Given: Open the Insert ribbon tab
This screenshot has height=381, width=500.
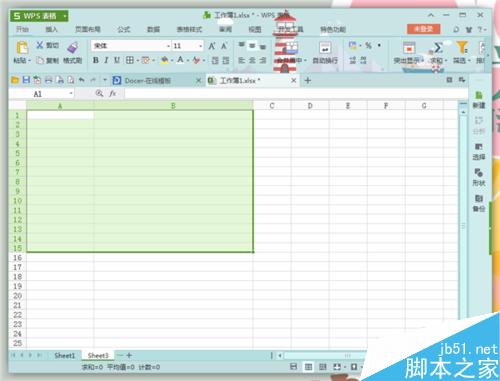Looking at the screenshot, I should 51,29.
